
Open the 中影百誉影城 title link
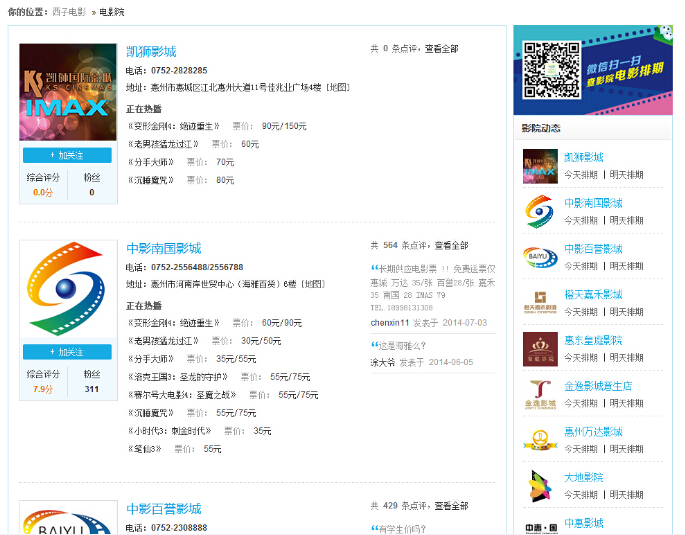164,509
